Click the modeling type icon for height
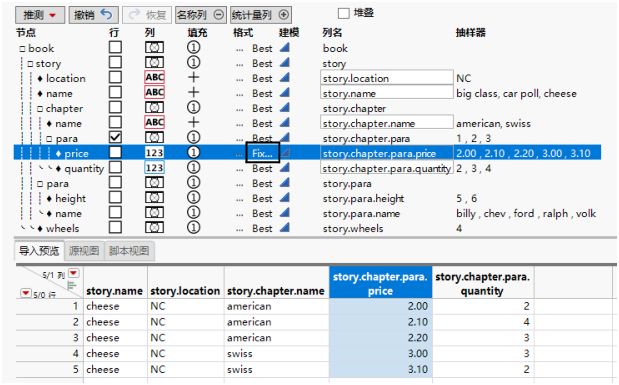619x385 pixels. coord(285,197)
